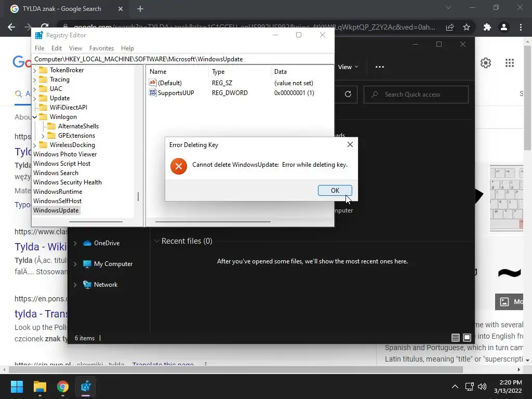Click OK in Error Deleting Key dialog
Screen dimensions: 532x399
coord(335,190)
